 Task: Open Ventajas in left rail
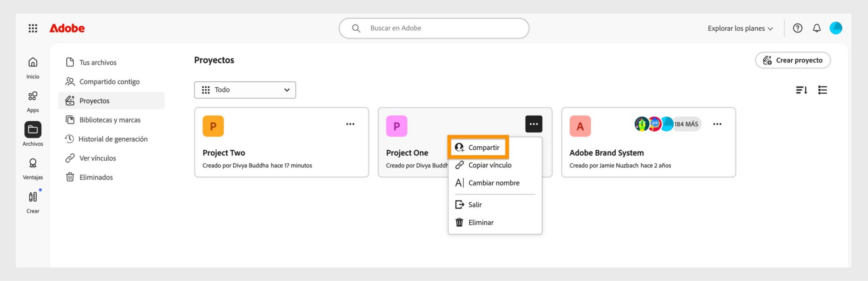coord(33,169)
